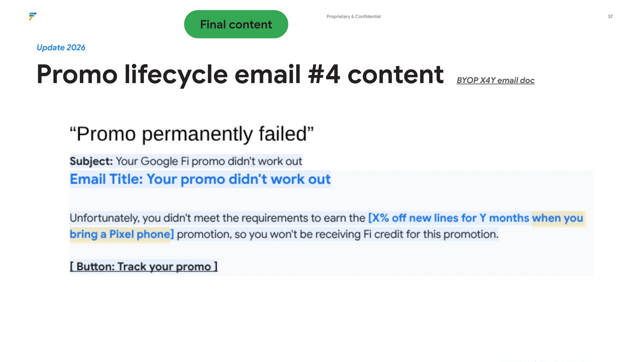644x362 pixels.
Task: Open the BYOP X4Y email doc link
Action: coord(495,80)
